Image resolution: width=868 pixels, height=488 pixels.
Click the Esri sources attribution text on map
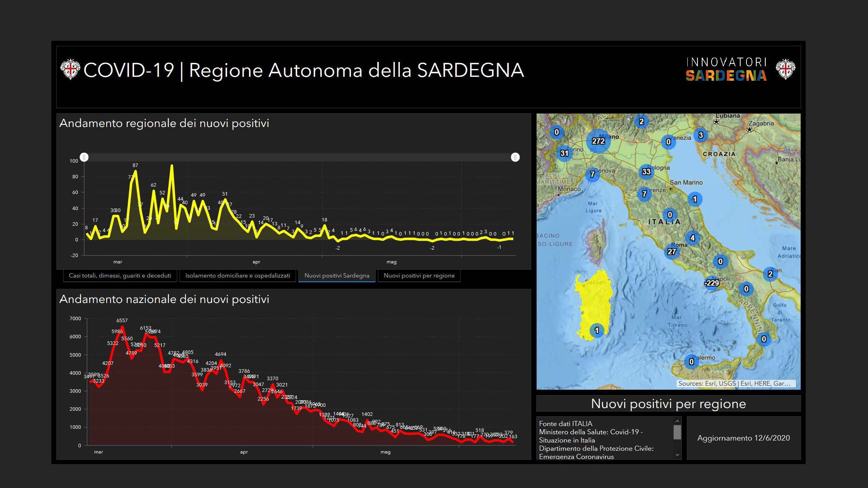pos(734,383)
